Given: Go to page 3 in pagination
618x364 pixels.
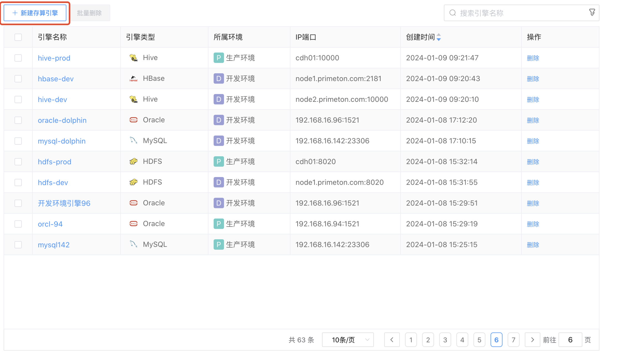Looking at the screenshot, I should point(445,340).
